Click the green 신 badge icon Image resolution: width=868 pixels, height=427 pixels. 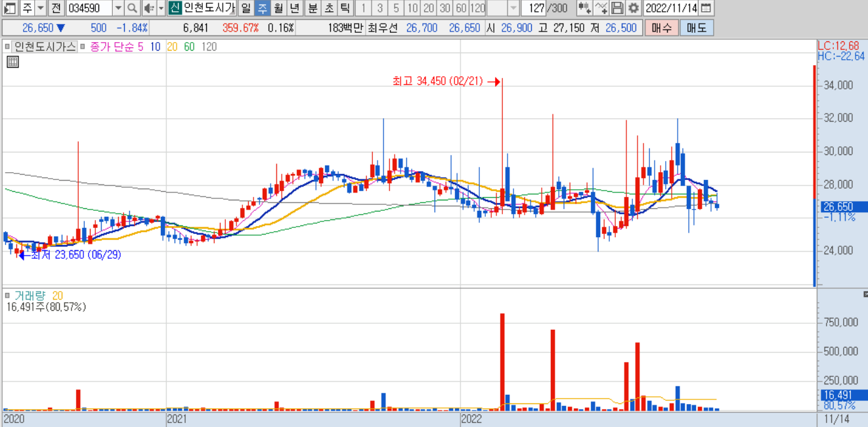174,8
